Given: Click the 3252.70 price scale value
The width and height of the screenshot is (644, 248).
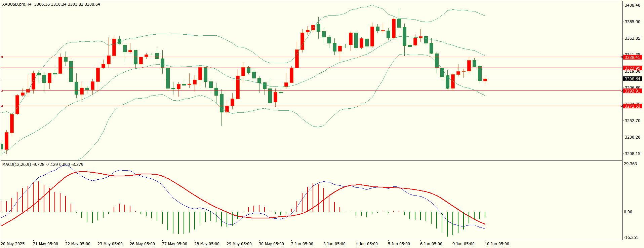Looking at the screenshot, I should [632, 121].
